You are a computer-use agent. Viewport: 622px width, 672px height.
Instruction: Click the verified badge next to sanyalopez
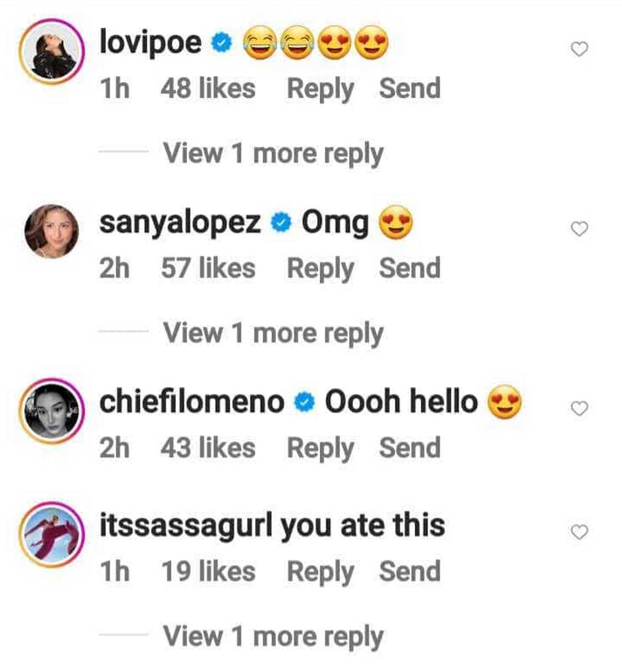281,222
